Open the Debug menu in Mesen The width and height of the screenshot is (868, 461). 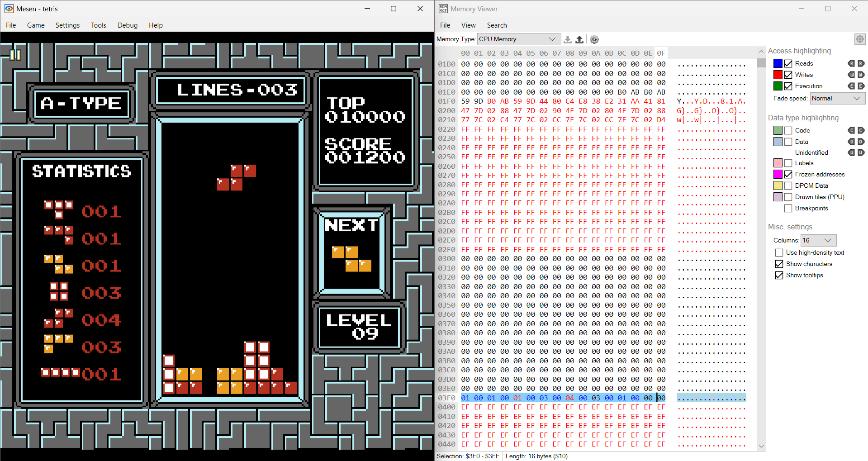click(128, 25)
